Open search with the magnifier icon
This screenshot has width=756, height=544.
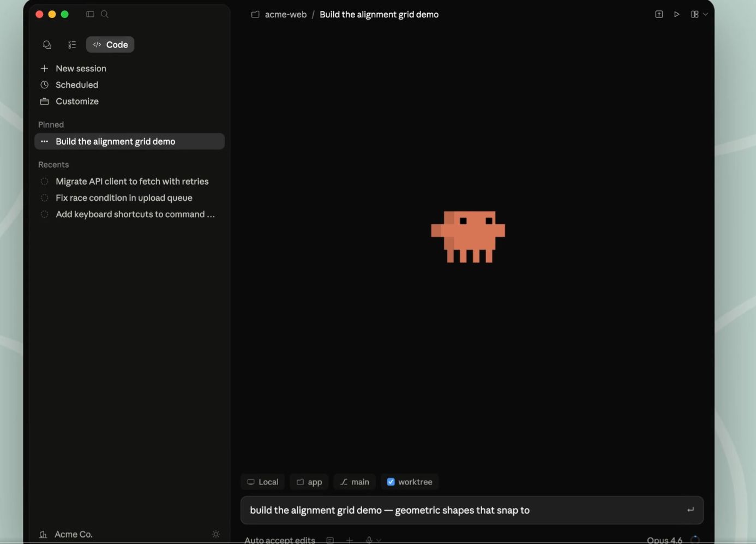pyautogui.click(x=105, y=14)
